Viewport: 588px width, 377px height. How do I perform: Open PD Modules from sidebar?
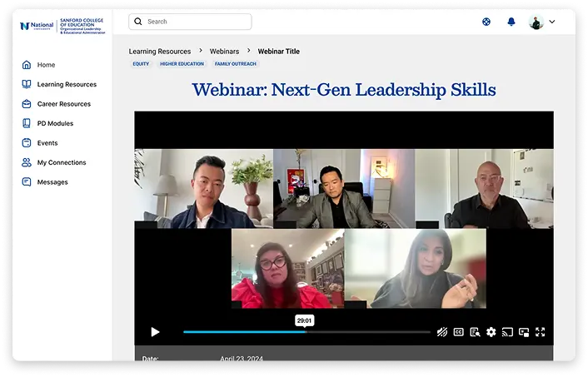pyautogui.click(x=55, y=123)
